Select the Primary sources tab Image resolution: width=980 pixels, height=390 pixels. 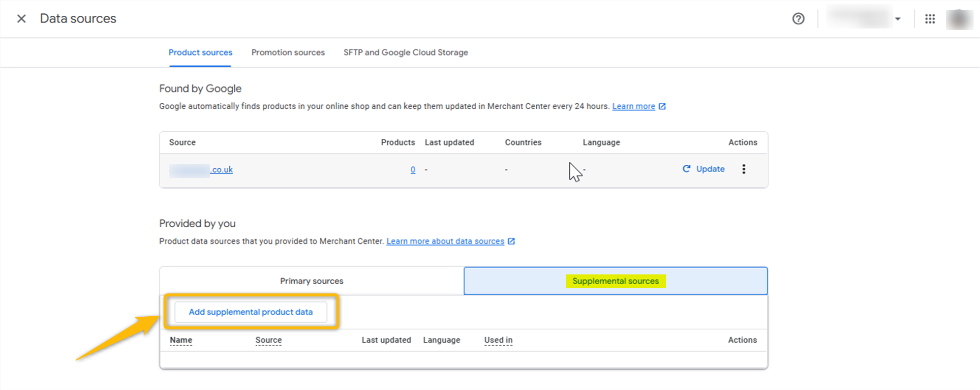(x=311, y=281)
